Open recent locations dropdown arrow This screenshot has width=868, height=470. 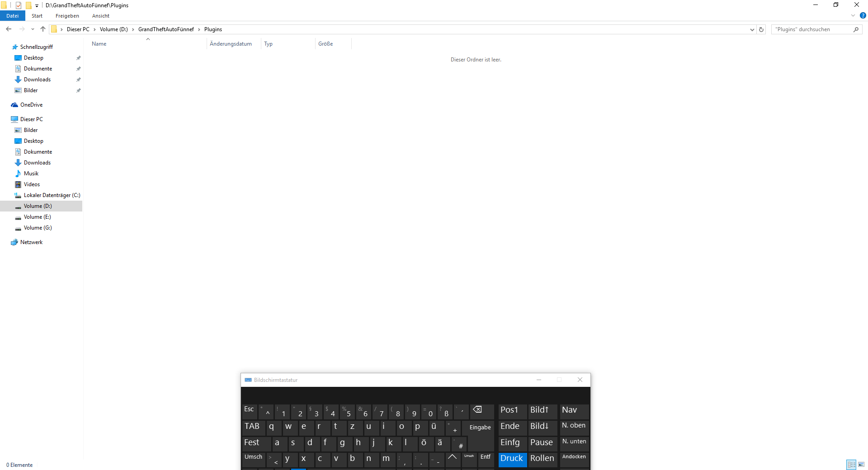tap(33, 29)
